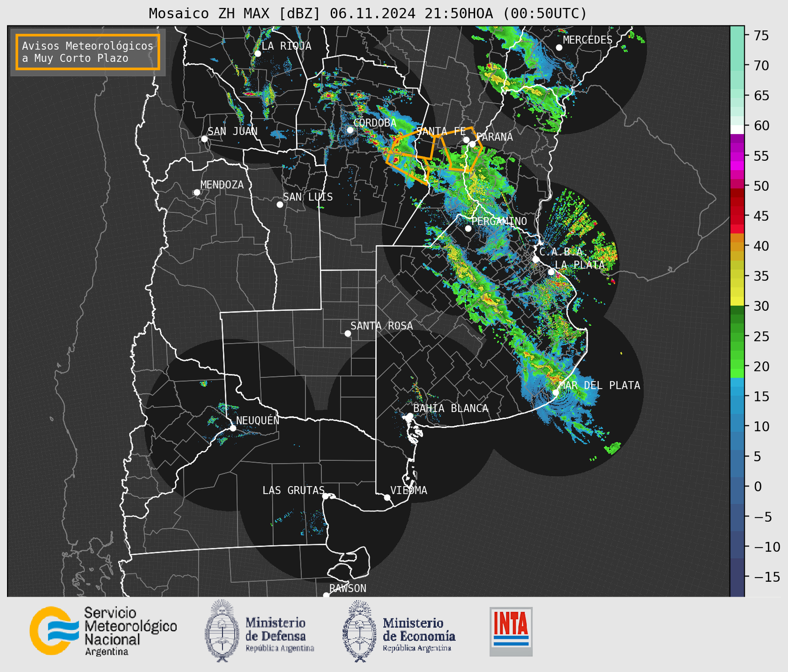Click the PERGAMINO label

(x=499, y=221)
